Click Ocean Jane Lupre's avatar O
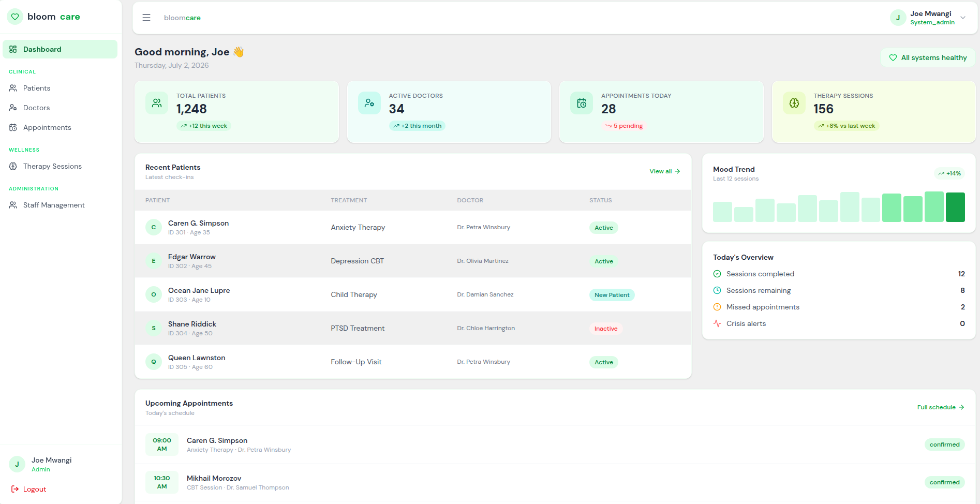 click(x=154, y=294)
